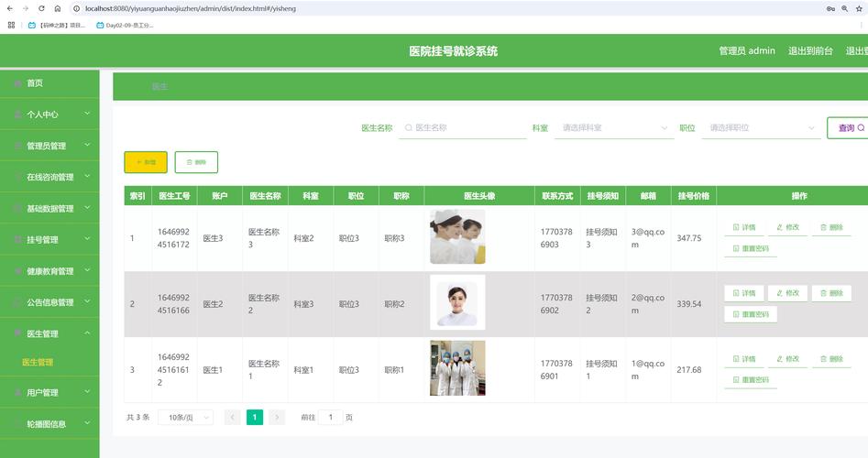Click 修改 for the 医生3 row
868x458 pixels.
coord(786,227)
